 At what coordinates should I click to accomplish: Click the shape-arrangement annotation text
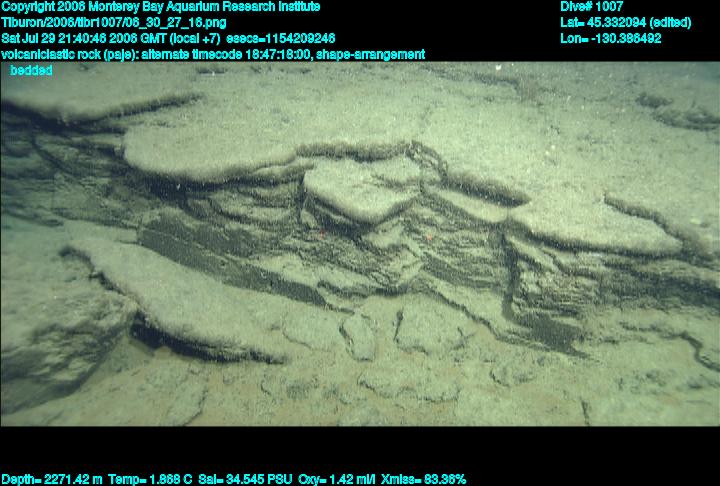pos(371,54)
